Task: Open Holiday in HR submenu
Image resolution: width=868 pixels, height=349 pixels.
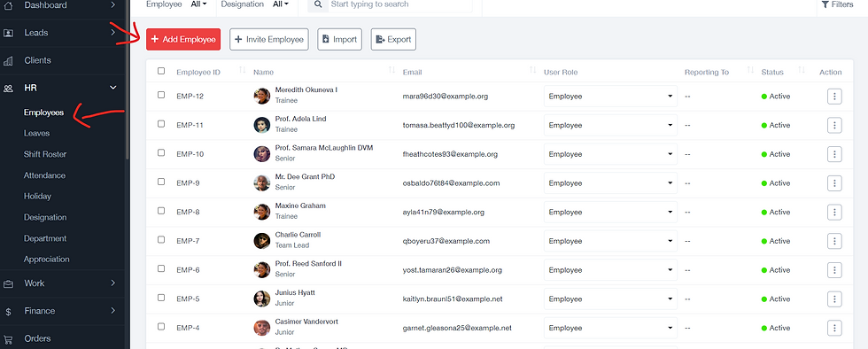Action: coord(37,197)
